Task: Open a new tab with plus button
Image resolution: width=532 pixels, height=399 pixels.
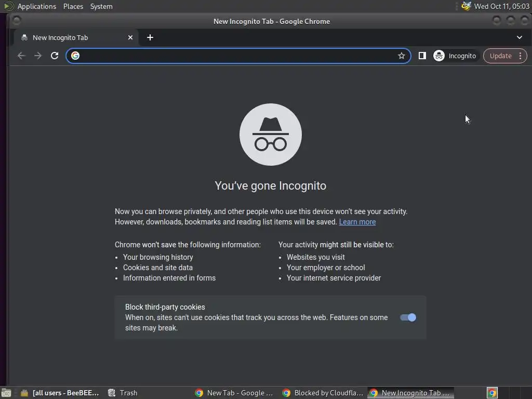Action: (x=150, y=37)
